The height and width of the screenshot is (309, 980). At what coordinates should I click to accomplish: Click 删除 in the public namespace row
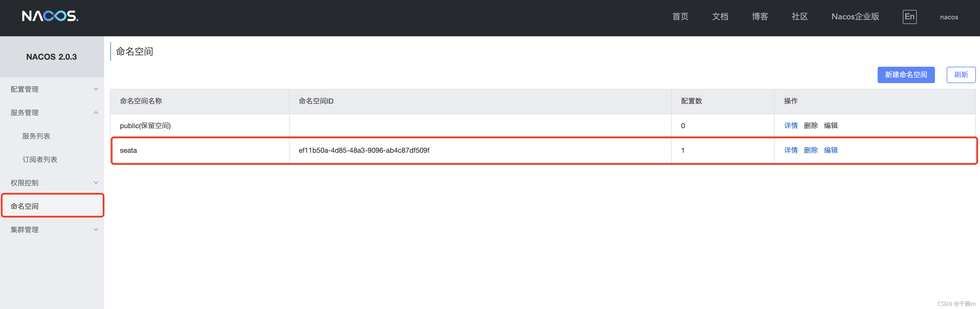tap(811, 126)
